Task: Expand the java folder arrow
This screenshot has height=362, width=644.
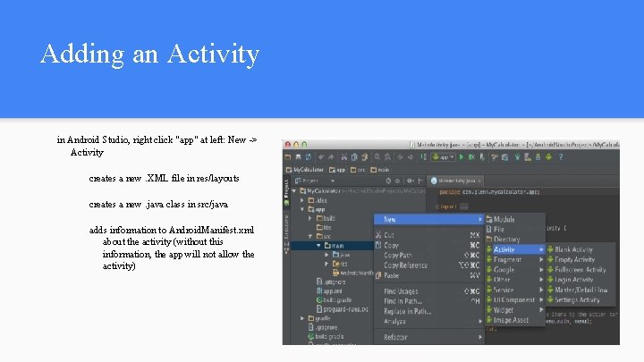Action: pyautogui.click(x=326, y=255)
